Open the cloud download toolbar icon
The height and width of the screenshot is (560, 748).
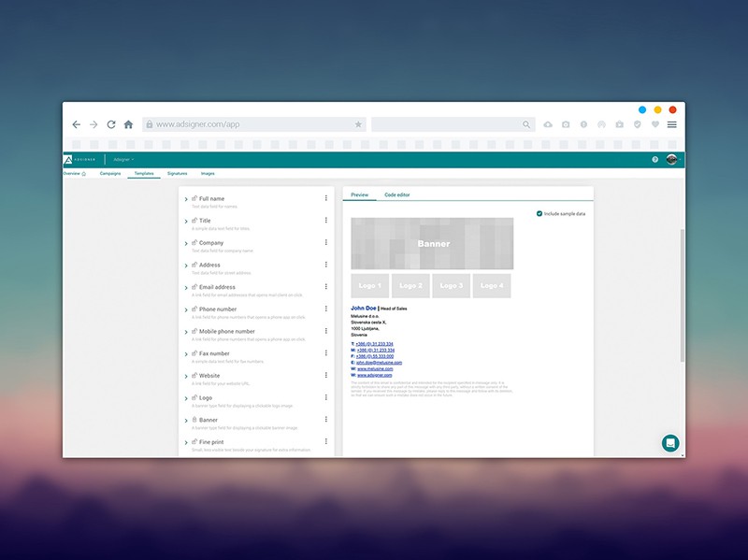(548, 124)
